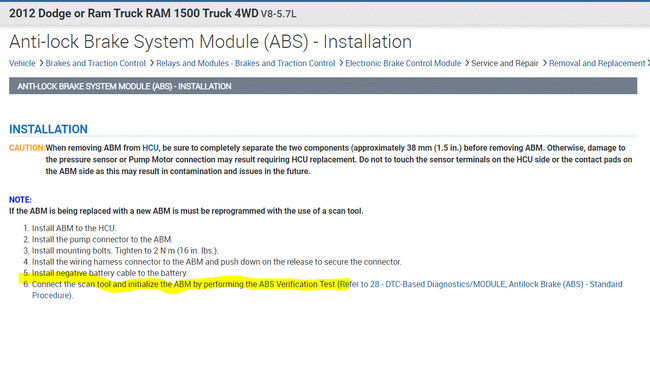Click the vehicle title 2012 Dodge Ram 1500
Screen dimensions: 650x366
(133, 13)
